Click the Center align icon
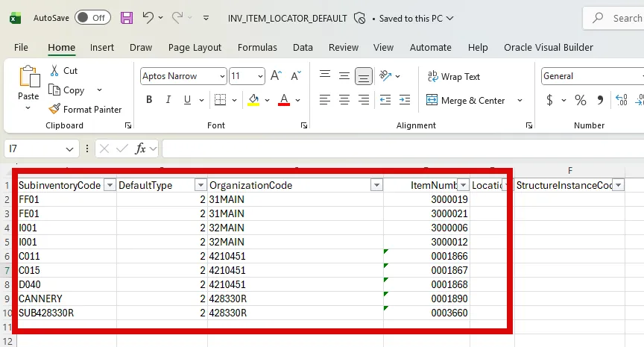The height and width of the screenshot is (347, 644). (x=344, y=100)
